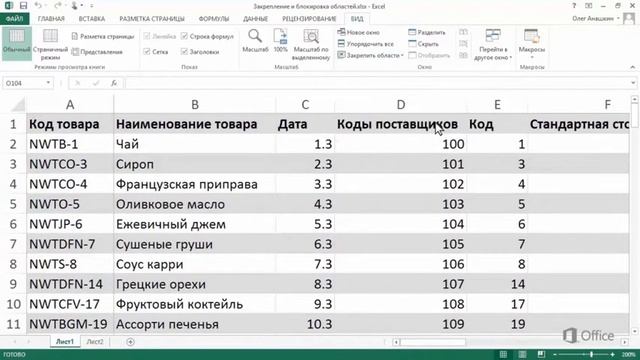Undo the last action
The image size is (640, 360).
pos(38,6)
